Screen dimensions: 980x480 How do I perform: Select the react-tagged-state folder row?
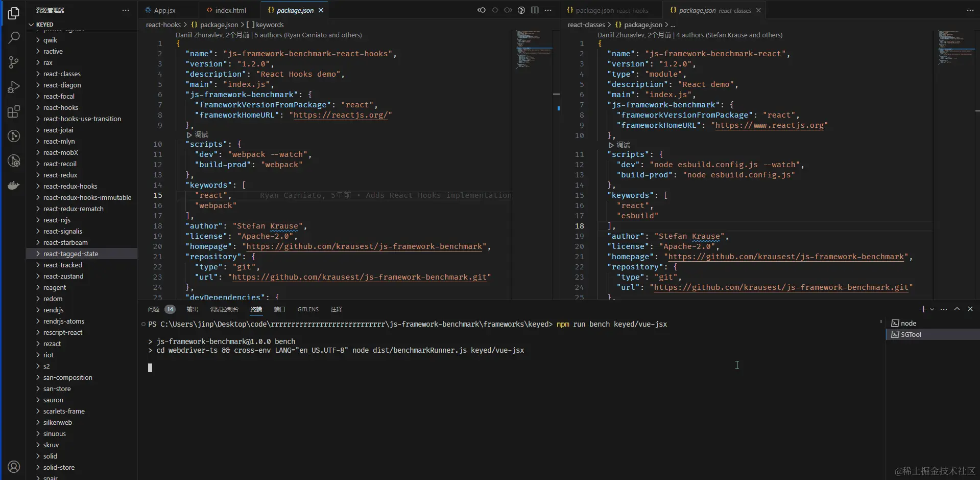(82, 254)
